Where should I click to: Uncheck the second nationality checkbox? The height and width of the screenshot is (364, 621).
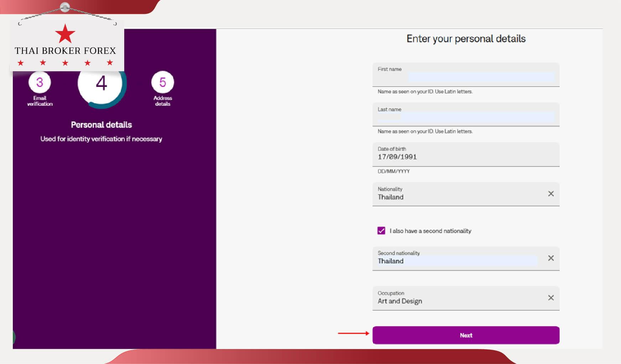click(381, 231)
